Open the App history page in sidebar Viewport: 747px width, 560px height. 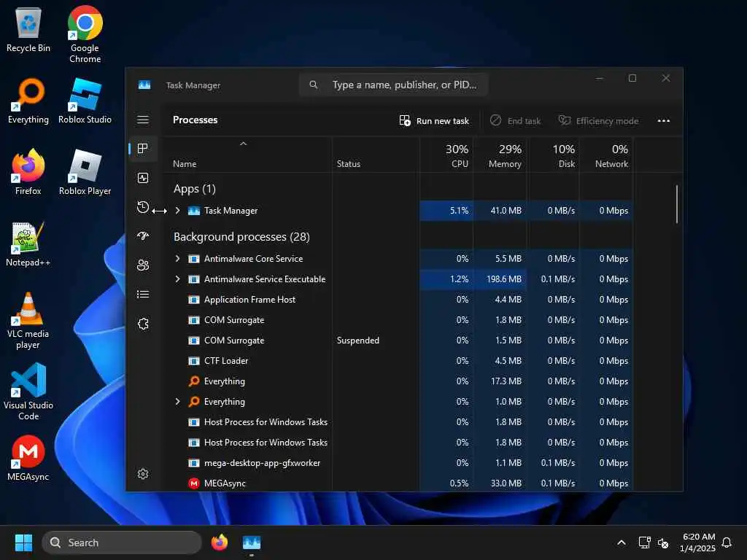pos(143,207)
